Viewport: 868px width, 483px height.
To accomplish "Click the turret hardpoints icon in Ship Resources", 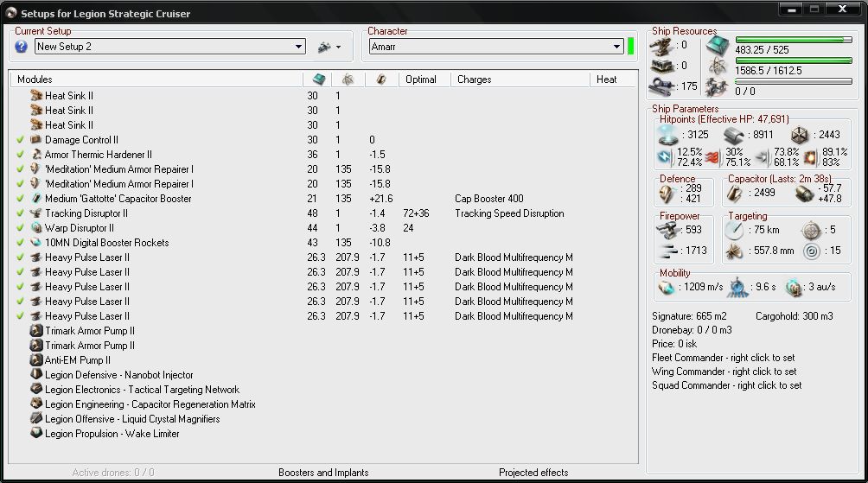I will tap(661, 47).
